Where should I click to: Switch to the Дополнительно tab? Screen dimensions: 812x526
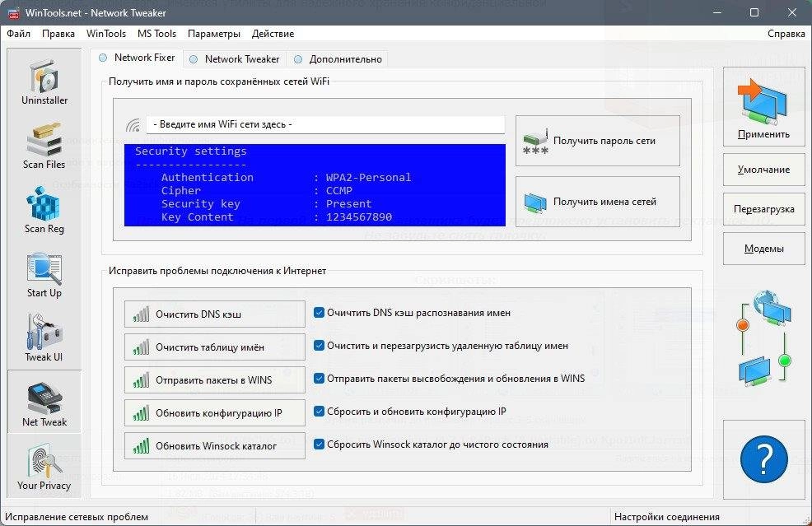click(x=338, y=59)
